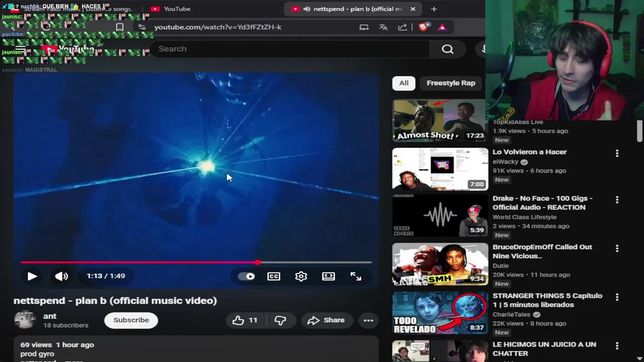This screenshot has width=644, height=362.
Task: Click the 69 views 1 hour ago text
Action: tap(57, 345)
